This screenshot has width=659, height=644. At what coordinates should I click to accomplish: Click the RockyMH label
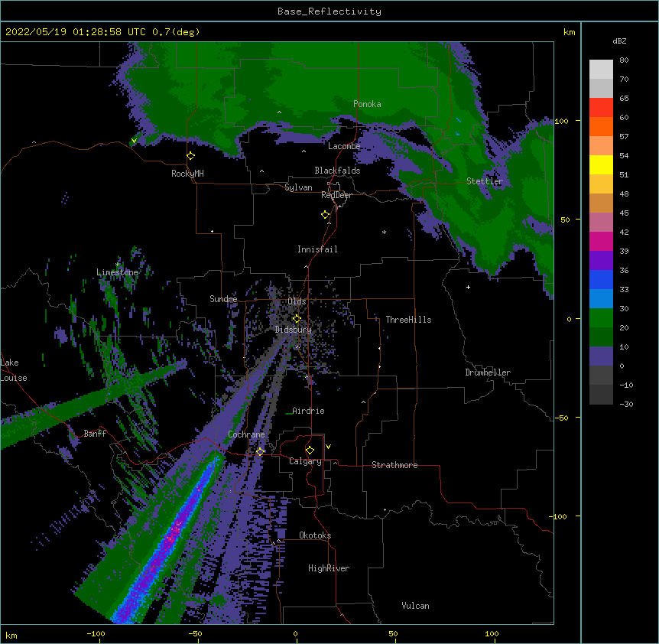point(187,174)
